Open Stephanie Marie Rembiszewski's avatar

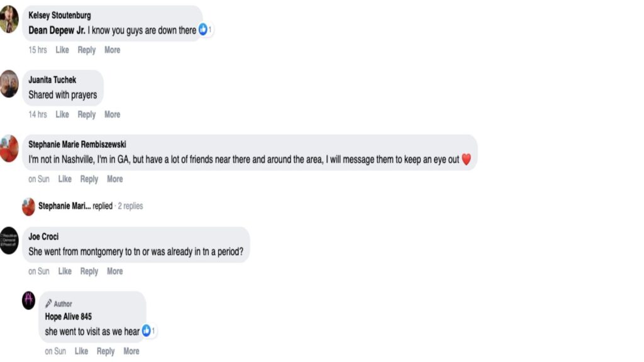tap(9, 148)
